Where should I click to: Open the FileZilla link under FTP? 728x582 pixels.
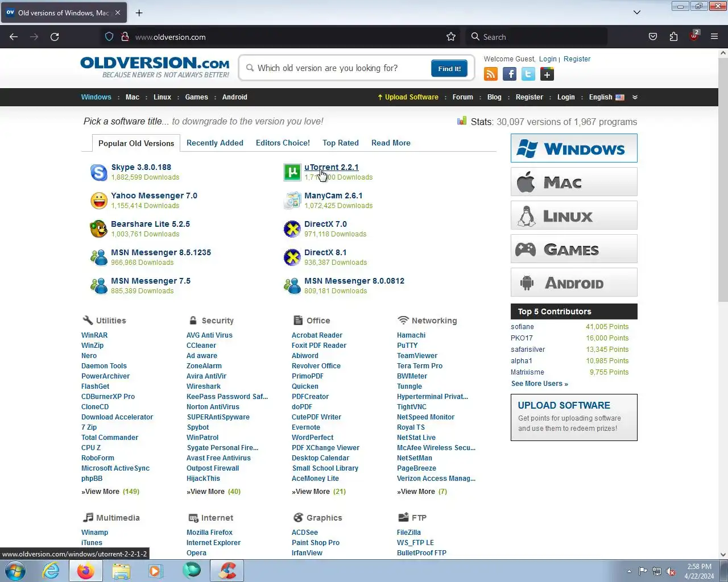409,533
